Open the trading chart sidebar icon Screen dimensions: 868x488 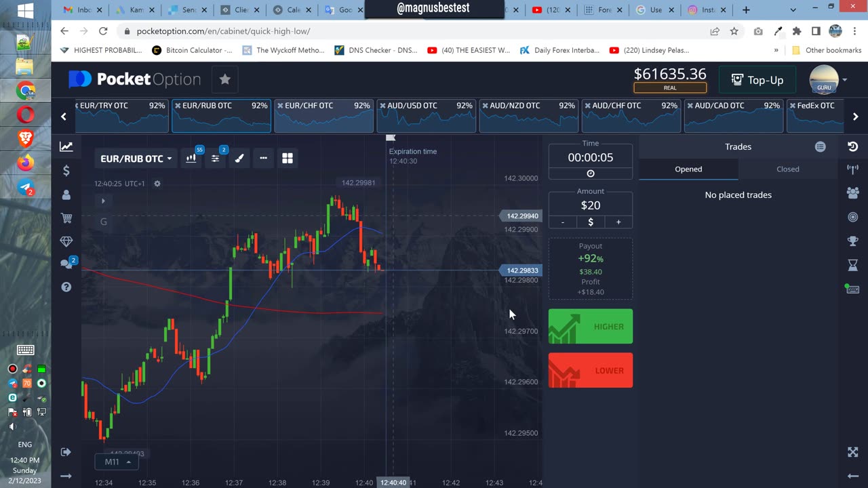click(66, 146)
